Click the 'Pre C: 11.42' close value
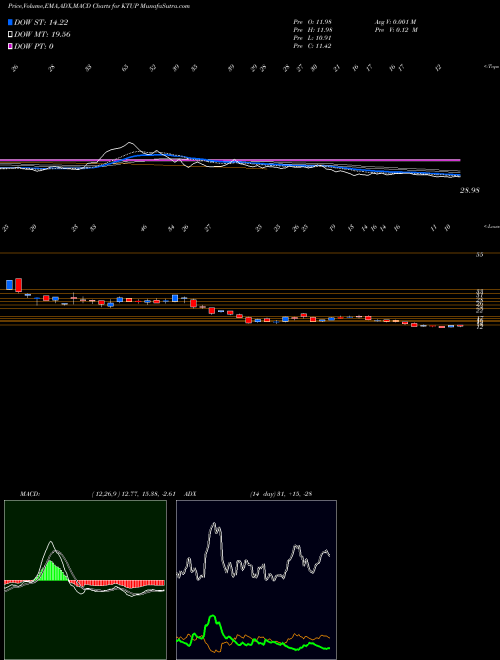 click(313, 46)
